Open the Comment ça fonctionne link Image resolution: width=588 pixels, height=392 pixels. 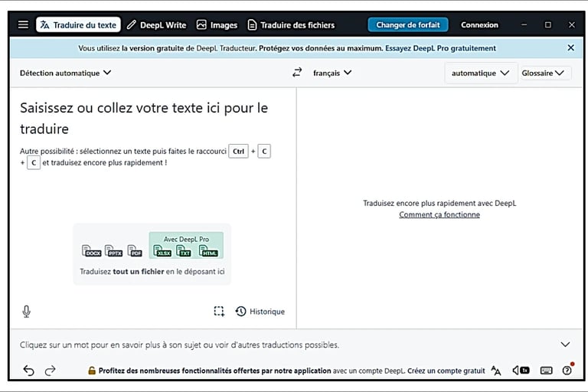[x=439, y=214]
